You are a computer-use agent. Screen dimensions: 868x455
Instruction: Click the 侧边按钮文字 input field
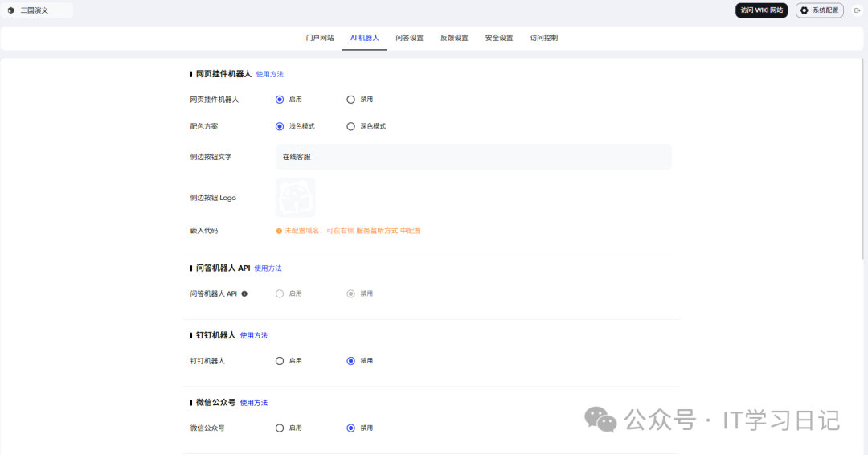pyautogui.click(x=473, y=157)
